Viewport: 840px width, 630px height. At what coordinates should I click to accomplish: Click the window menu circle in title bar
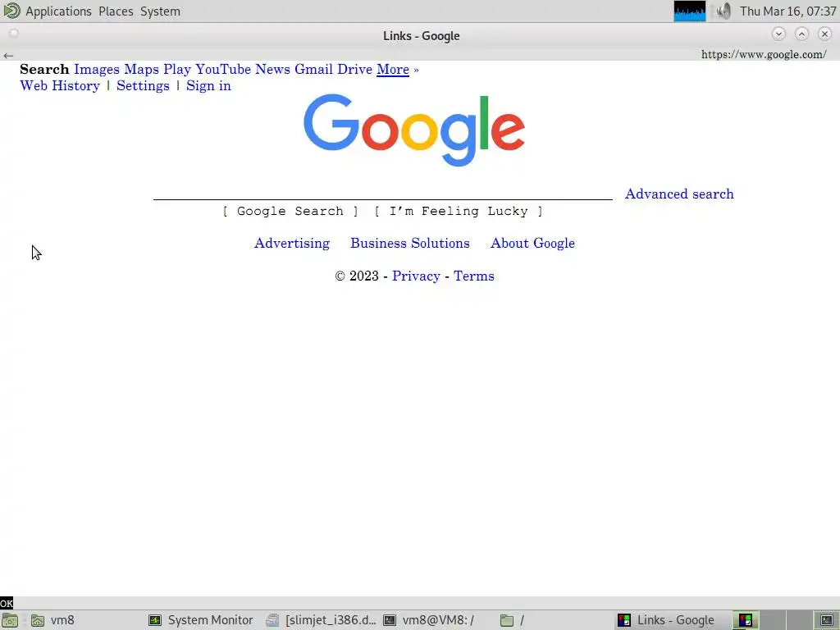tap(14, 33)
